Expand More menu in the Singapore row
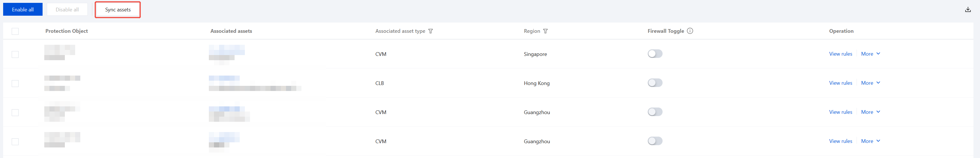This screenshot has height=158, width=980. click(870, 54)
